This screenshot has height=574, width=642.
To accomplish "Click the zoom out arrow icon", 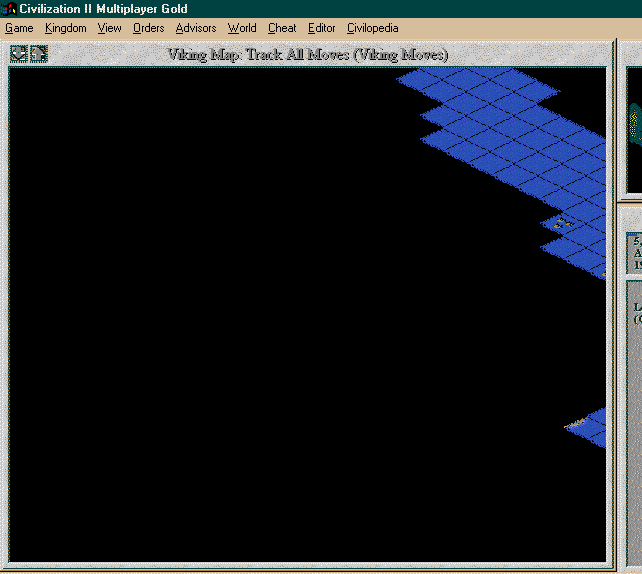I will pos(19,54).
